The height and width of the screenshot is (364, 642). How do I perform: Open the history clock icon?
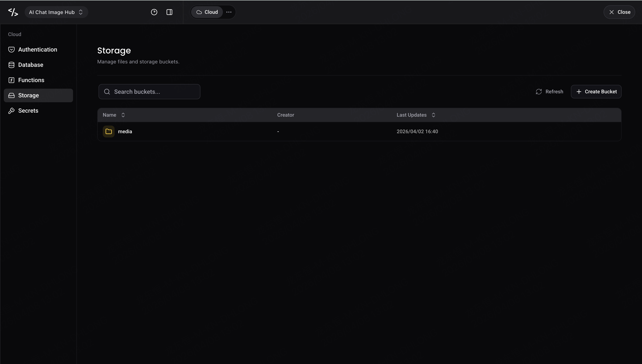pyautogui.click(x=154, y=12)
